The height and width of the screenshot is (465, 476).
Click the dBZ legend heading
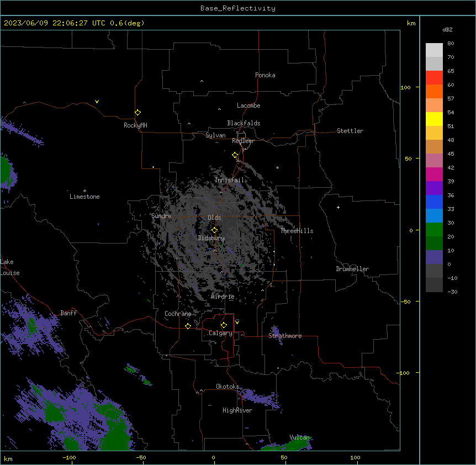coord(447,29)
